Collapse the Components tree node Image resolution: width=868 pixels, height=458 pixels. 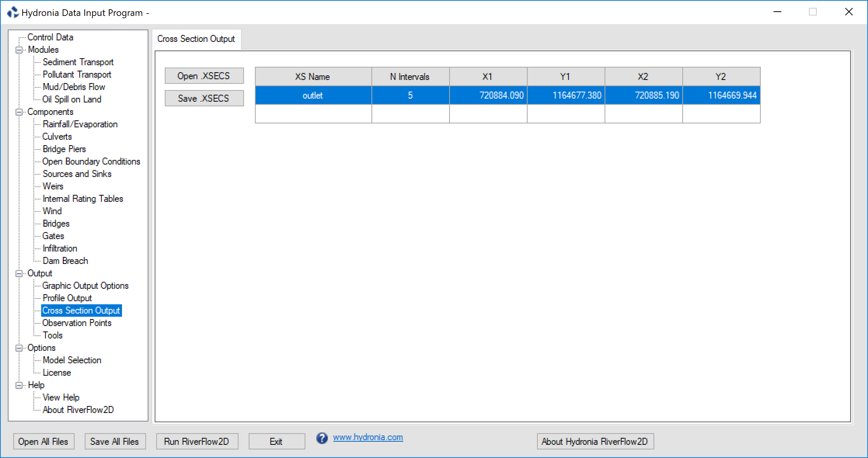(19, 112)
